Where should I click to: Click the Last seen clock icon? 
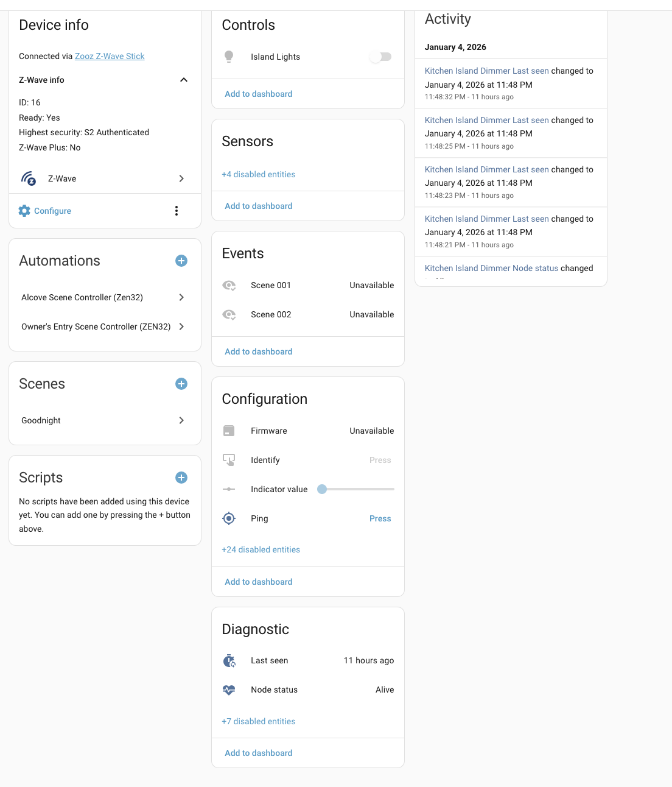tap(229, 661)
